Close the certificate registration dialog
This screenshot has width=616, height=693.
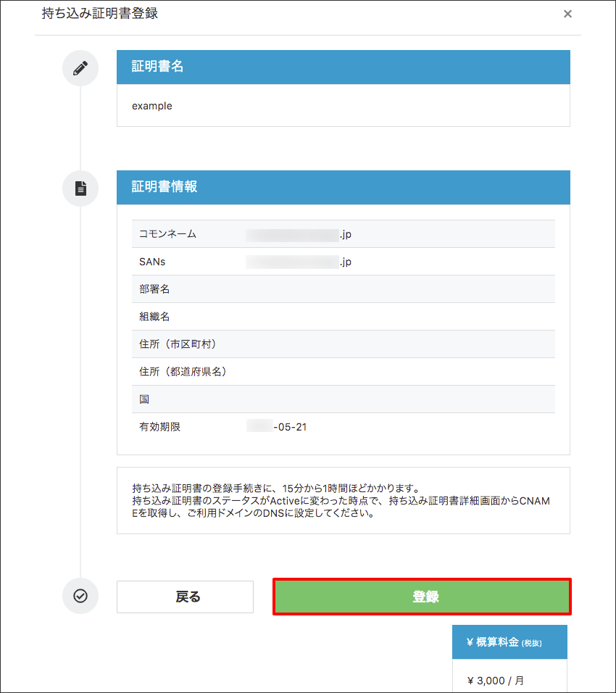pos(567,14)
